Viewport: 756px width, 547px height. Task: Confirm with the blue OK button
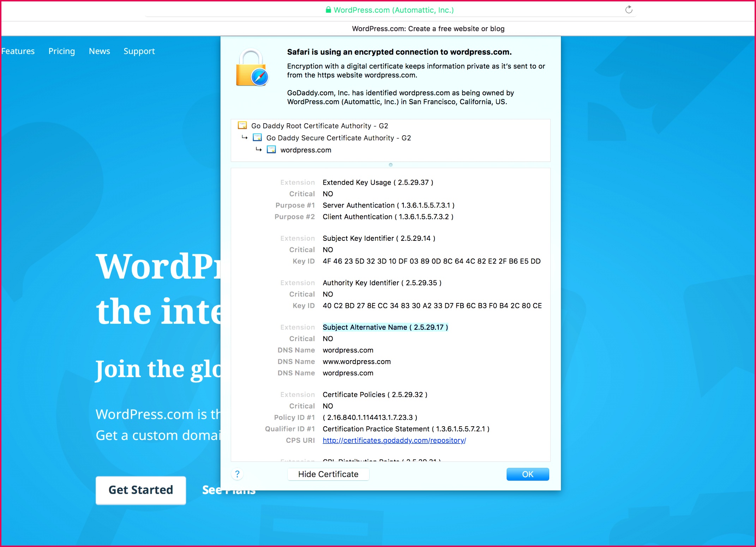coord(527,474)
